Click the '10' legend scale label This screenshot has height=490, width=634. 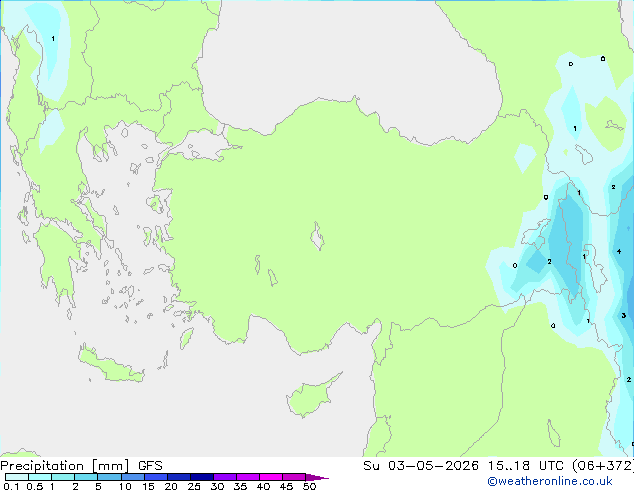pyautogui.click(x=125, y=486)
